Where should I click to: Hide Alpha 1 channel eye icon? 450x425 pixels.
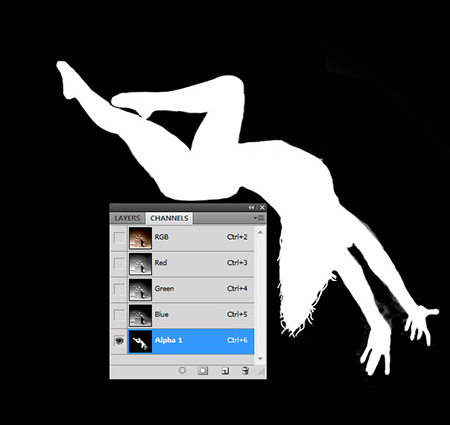pos(119,341)
